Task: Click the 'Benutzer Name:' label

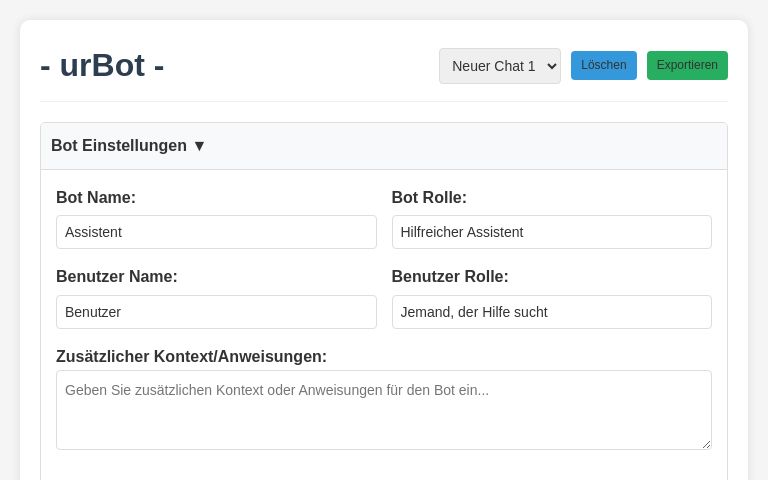Action: [x=117, y=277]
